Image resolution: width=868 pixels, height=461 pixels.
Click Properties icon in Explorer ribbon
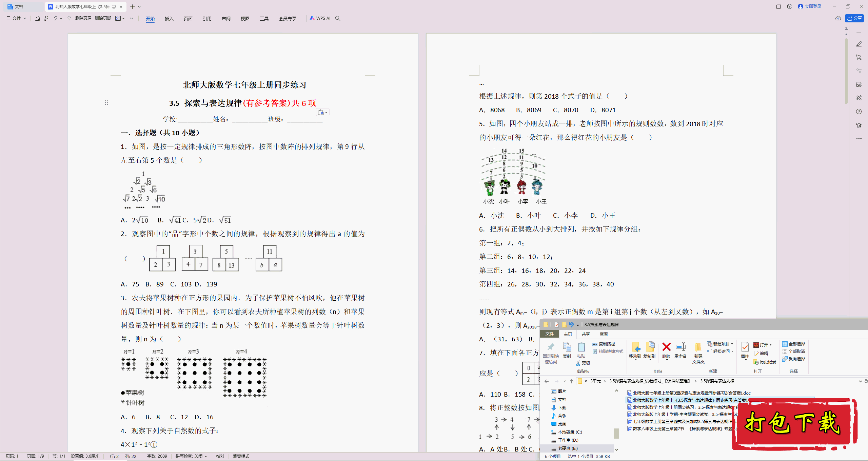745,347
